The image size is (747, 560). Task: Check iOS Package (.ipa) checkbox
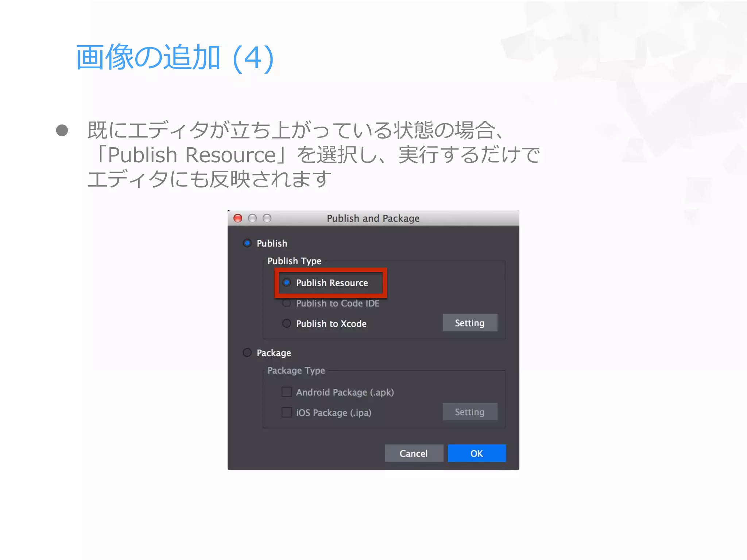click(x=287, y=412)
